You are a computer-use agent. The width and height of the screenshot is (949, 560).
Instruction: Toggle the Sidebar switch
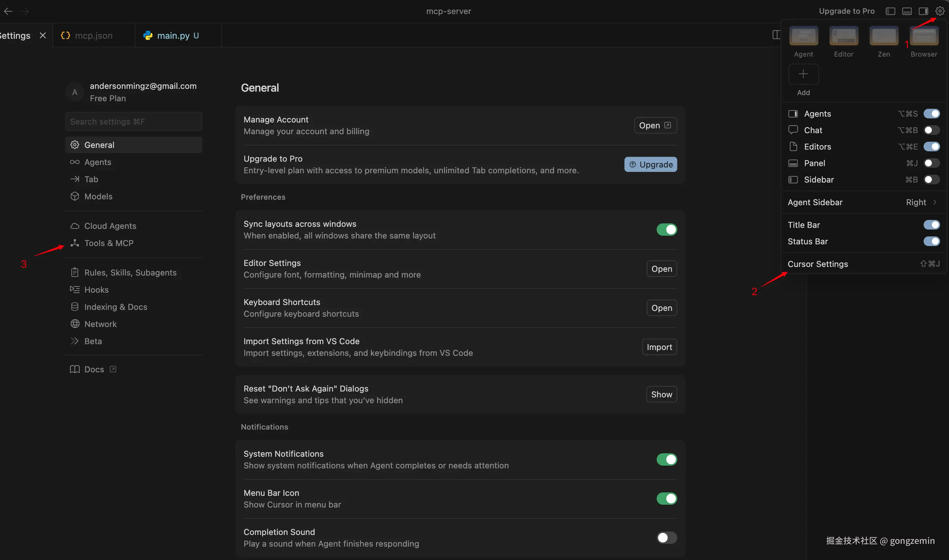932,179
